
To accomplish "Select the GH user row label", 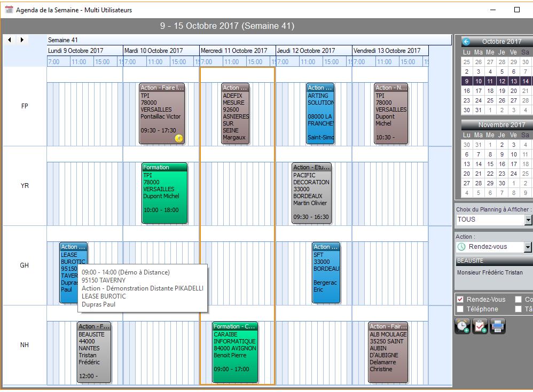I will [25, 265].
